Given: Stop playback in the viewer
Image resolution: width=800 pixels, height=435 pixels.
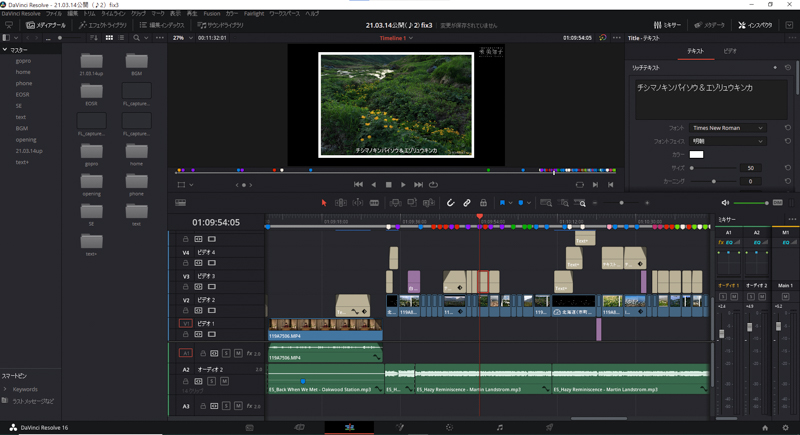Looking at the screenshot, I should 388,185.
